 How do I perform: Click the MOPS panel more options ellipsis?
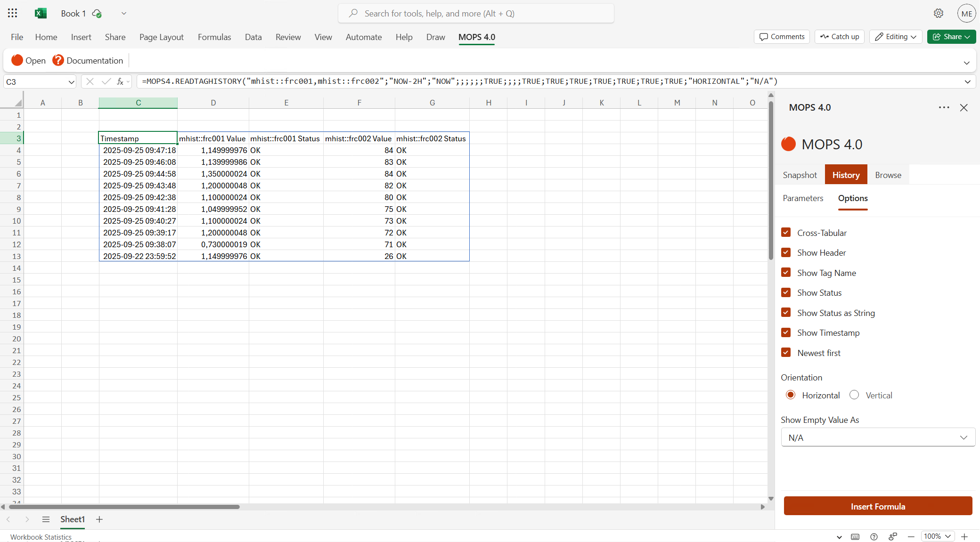tap(944, 107)
